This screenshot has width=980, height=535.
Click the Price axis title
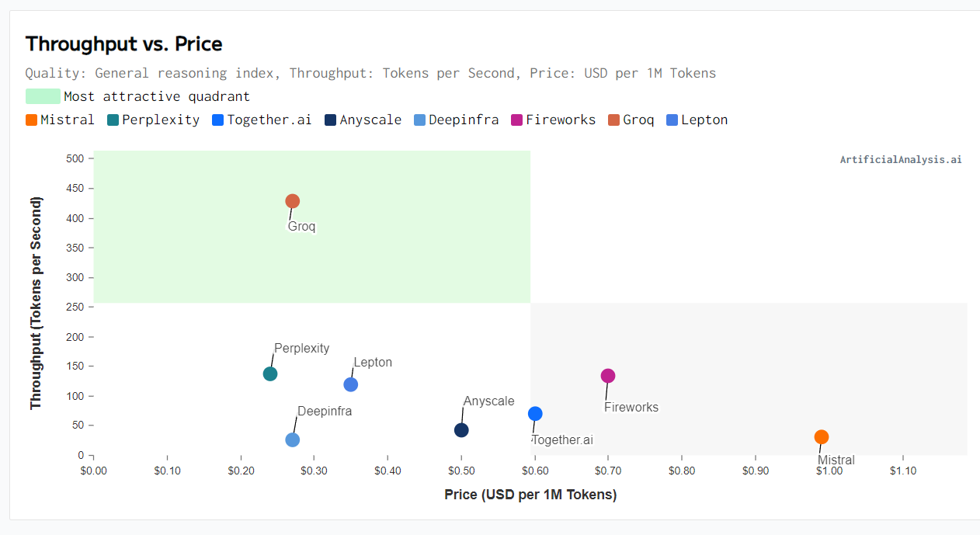click(530, 495)
